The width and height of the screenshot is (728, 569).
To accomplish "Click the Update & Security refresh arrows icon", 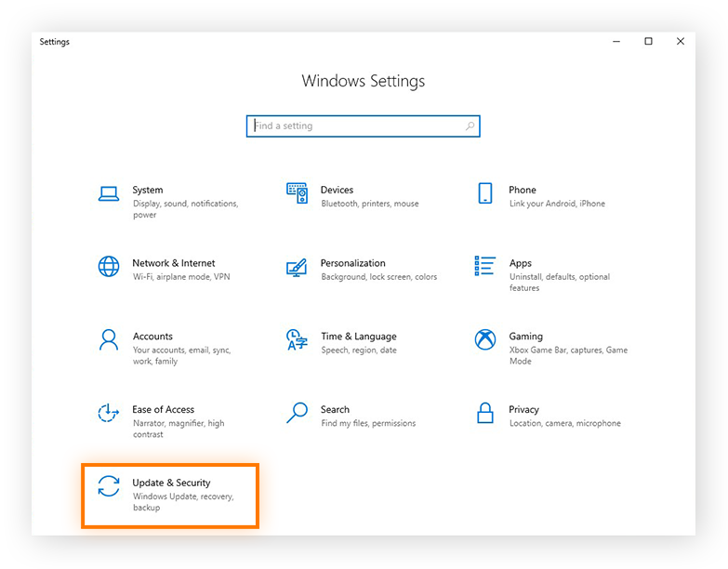I will coord(109,486).
